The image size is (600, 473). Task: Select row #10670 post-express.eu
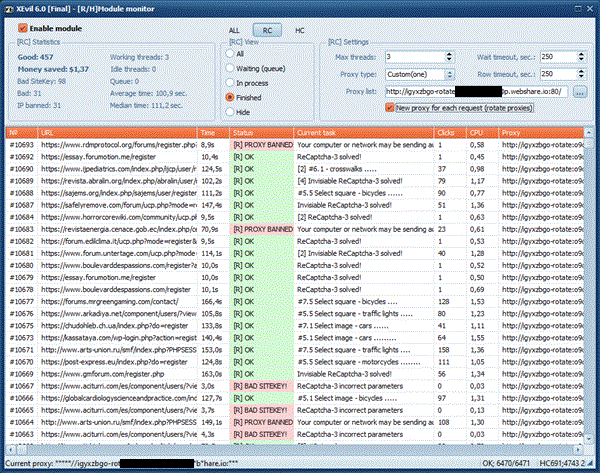click(x=295, y=362)
